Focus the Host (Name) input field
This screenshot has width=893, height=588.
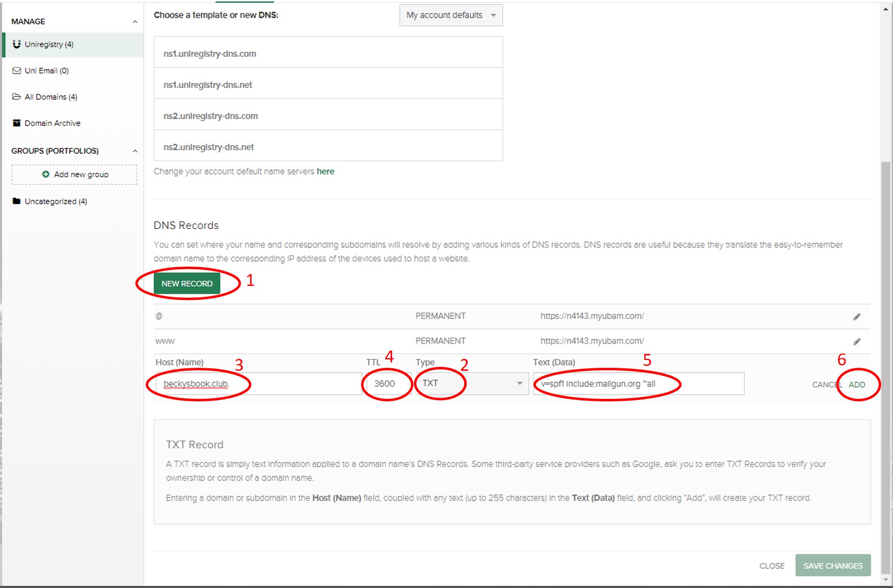pos(258,384)
